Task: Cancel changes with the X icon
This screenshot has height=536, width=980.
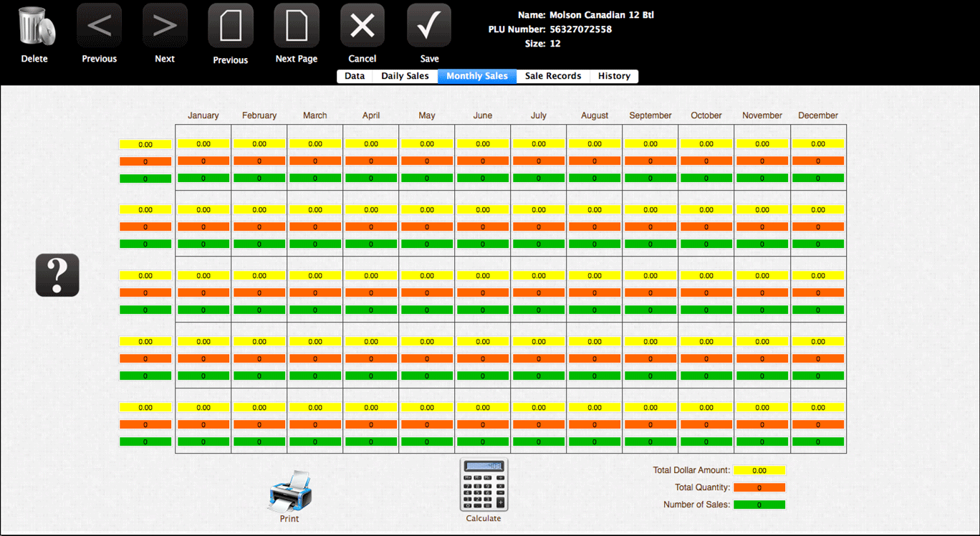Action: 362,27
